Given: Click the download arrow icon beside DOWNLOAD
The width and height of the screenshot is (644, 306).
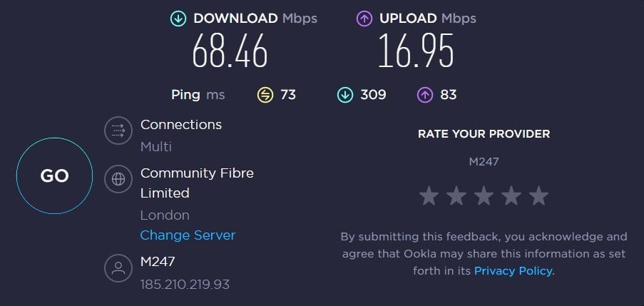Looking at the screenshot, I should [x=178, y=18].
